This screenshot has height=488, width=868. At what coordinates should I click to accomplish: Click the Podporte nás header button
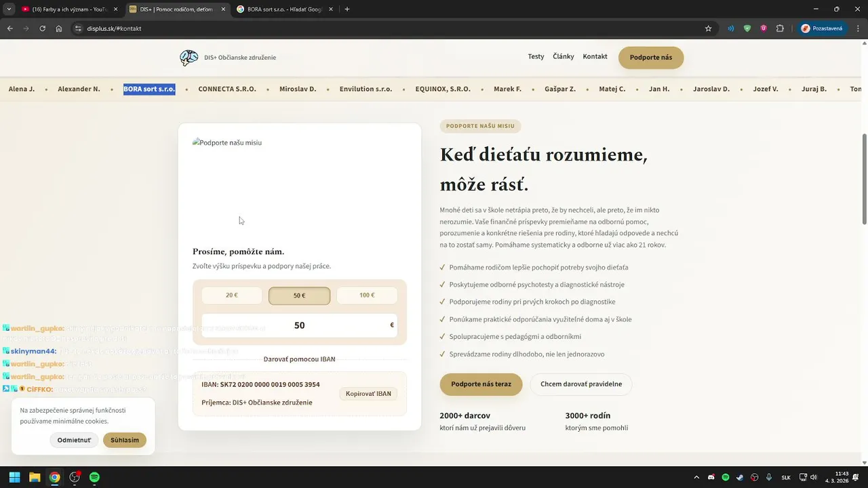click(x=651, y=58)
